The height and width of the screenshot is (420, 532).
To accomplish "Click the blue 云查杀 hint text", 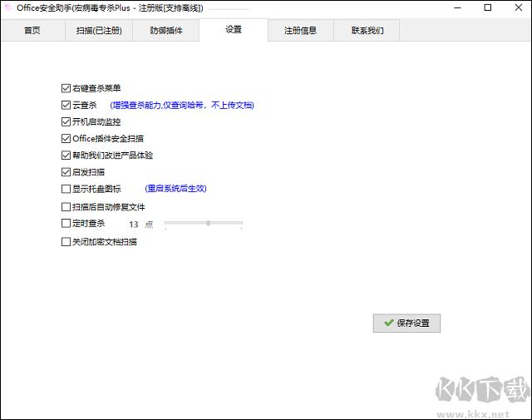I will (182, 106).
